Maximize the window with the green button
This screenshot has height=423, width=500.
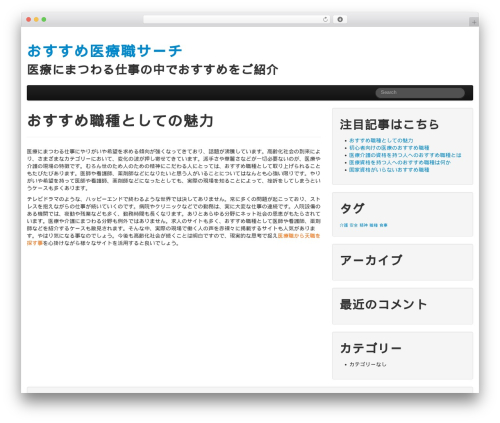click(x=44, y=20)
